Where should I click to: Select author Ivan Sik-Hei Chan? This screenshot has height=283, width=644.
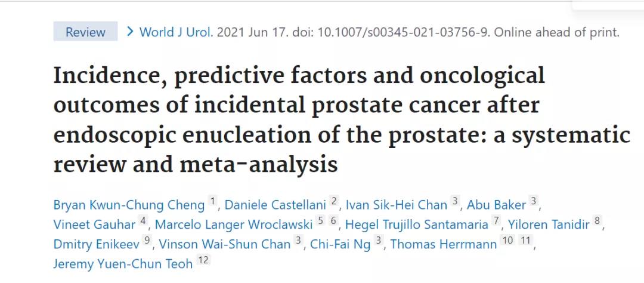click(x=398, y=205)
